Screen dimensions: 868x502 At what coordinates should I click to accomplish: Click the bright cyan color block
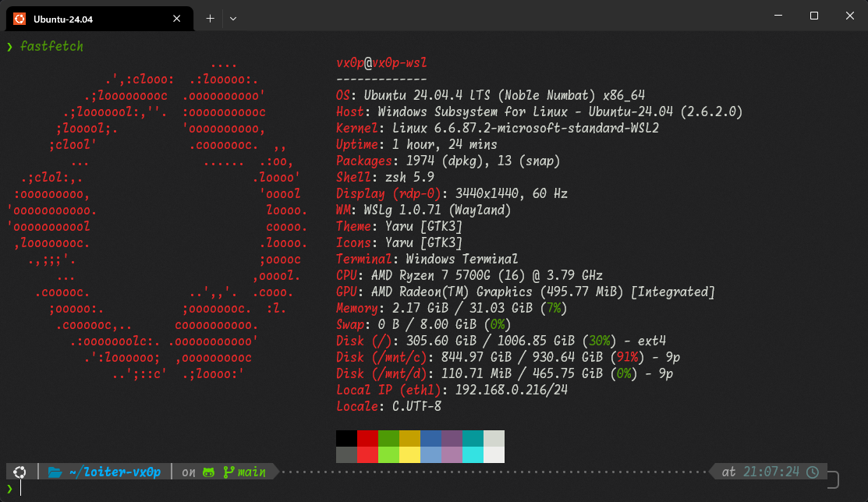pos(473,454)
